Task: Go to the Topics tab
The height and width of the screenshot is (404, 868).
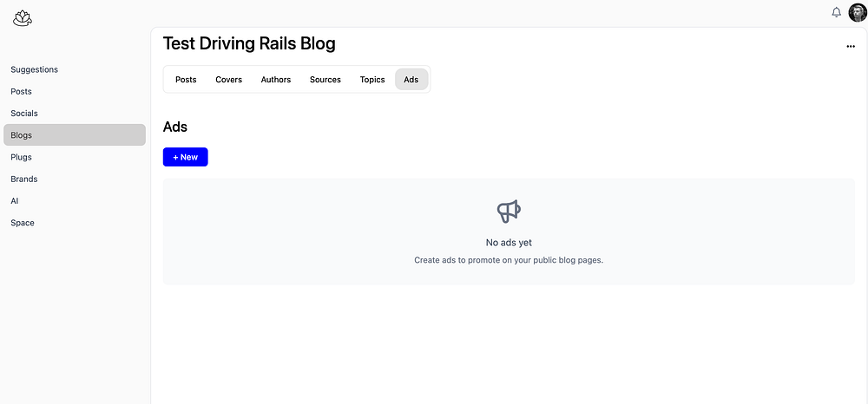Action: pyautogui.click(x=372, y=80)
